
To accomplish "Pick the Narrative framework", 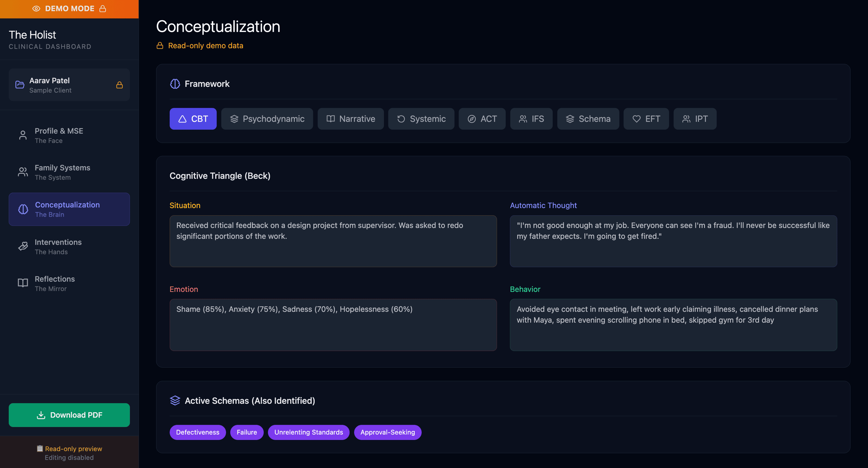I will 350,119.
